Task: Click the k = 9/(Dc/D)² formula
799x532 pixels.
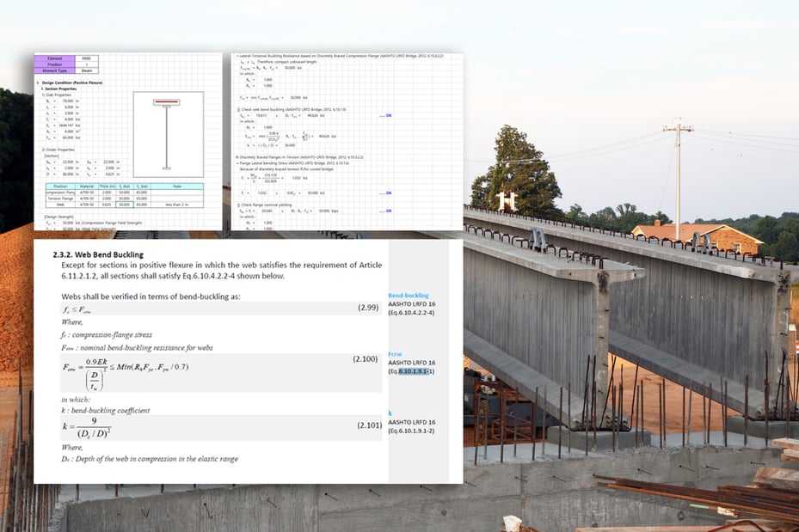Action: coord(87,428)
